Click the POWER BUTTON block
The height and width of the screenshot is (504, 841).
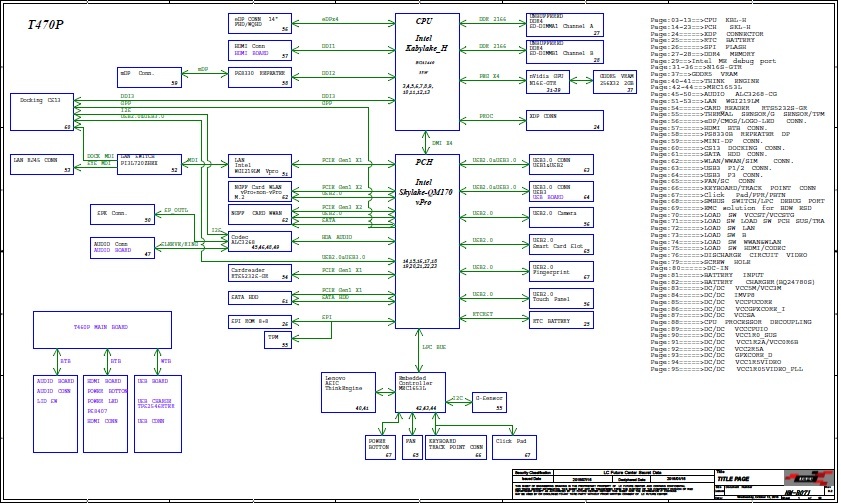point(380,448)
